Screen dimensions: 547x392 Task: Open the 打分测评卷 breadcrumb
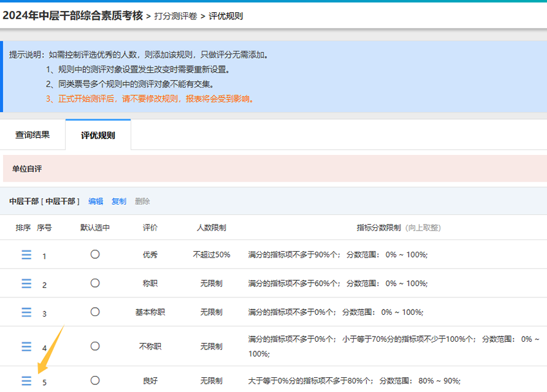coord(176,16)
